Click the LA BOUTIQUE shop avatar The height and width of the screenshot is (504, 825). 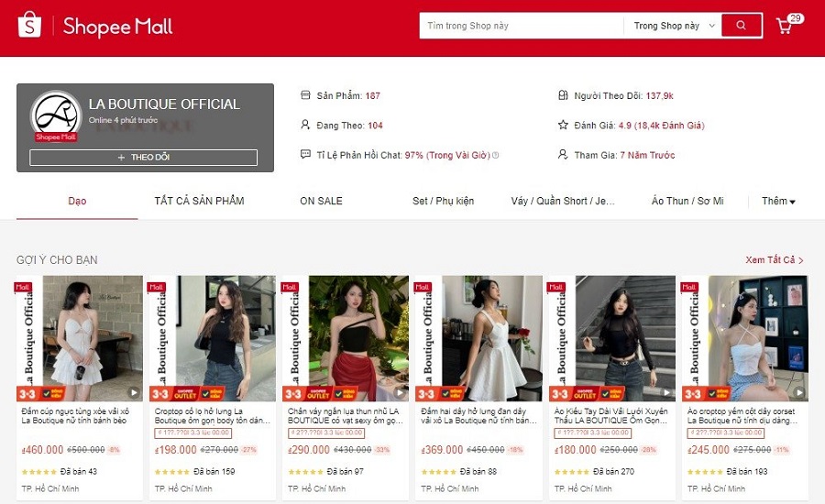click(56, 117)
